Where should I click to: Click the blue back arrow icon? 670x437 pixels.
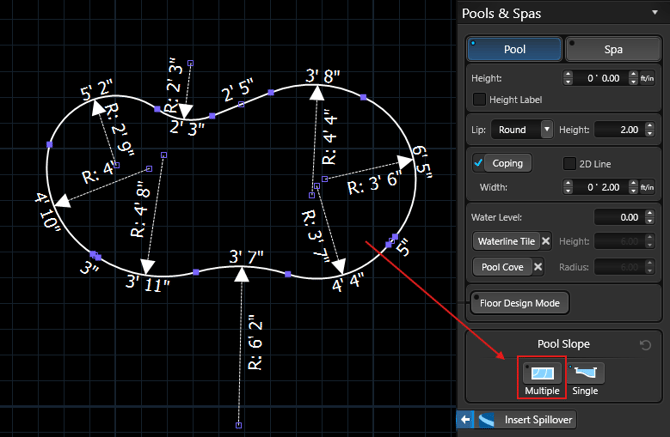(465, 420)
